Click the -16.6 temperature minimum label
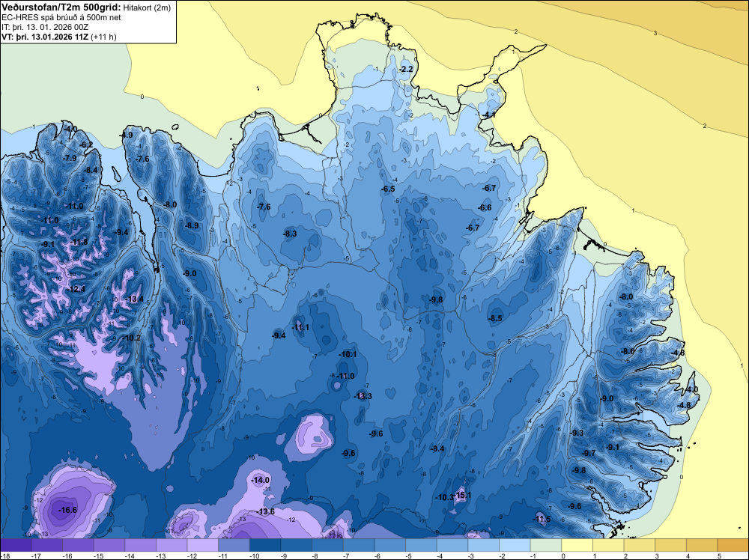This screenshot has width=749, height=560. pos(67,510)
